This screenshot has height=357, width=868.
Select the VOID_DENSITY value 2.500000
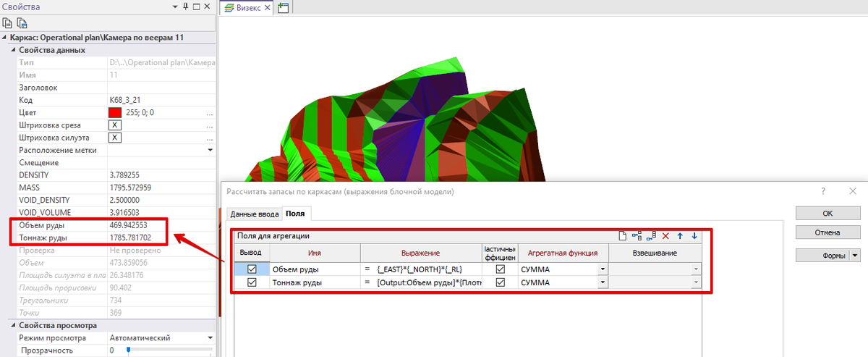tap(124, 200)
